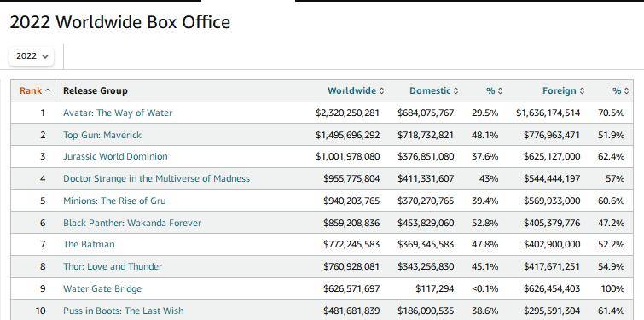Sort by Foreign gross column
The height and width of the screenshot is (320, 644).
coord(564,90)
